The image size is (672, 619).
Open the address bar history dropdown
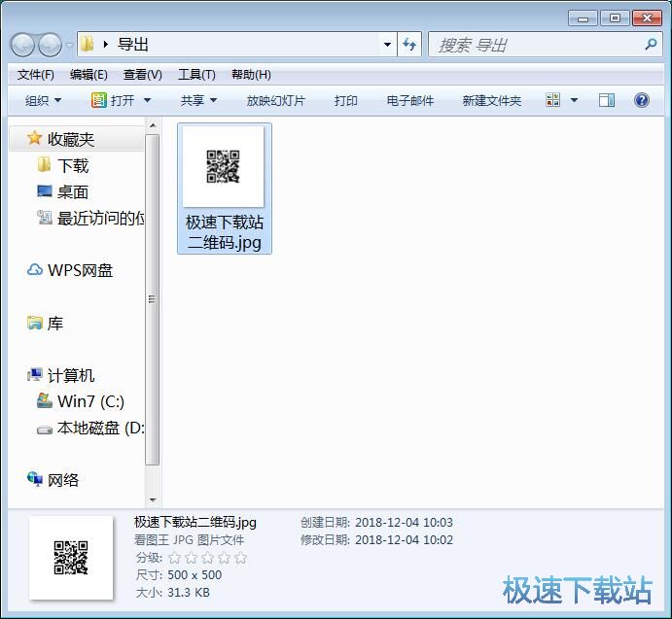coord(387,44)
